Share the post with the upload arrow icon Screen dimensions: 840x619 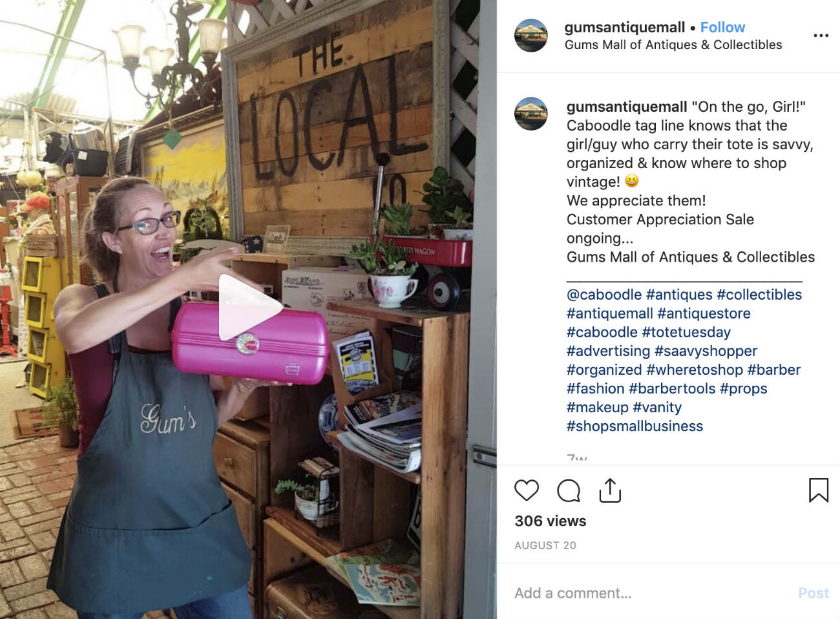click(610, 490)
